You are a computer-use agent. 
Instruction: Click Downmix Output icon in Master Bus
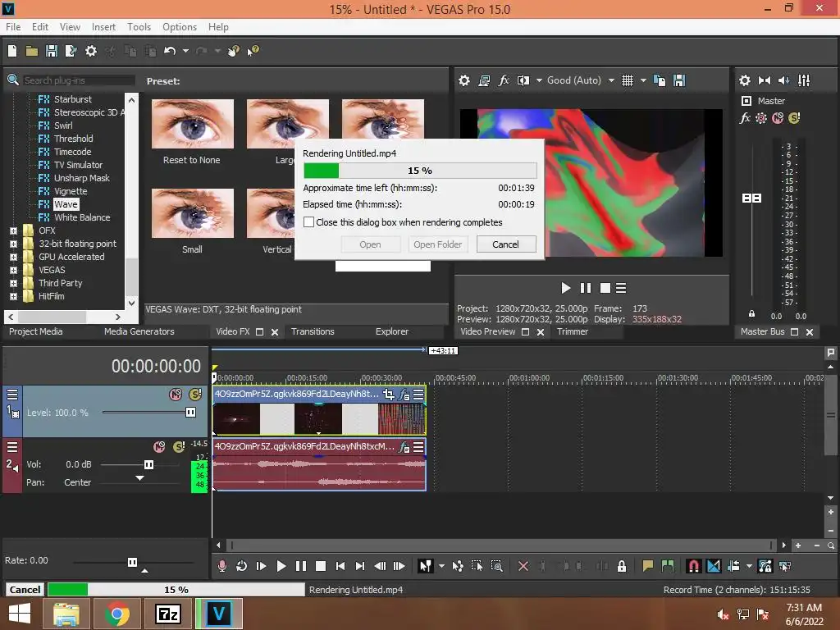click(765, 80)
